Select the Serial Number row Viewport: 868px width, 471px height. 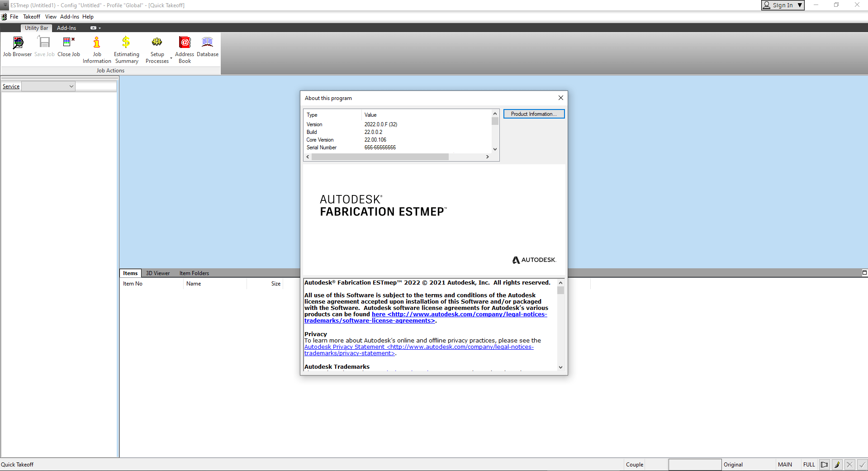coord(398,147)
